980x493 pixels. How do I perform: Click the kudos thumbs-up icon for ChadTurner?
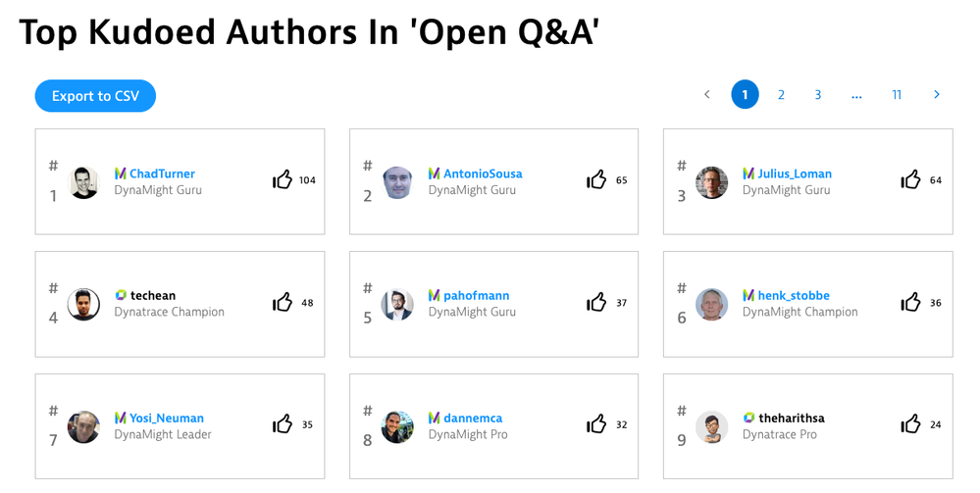coord(283,180)
